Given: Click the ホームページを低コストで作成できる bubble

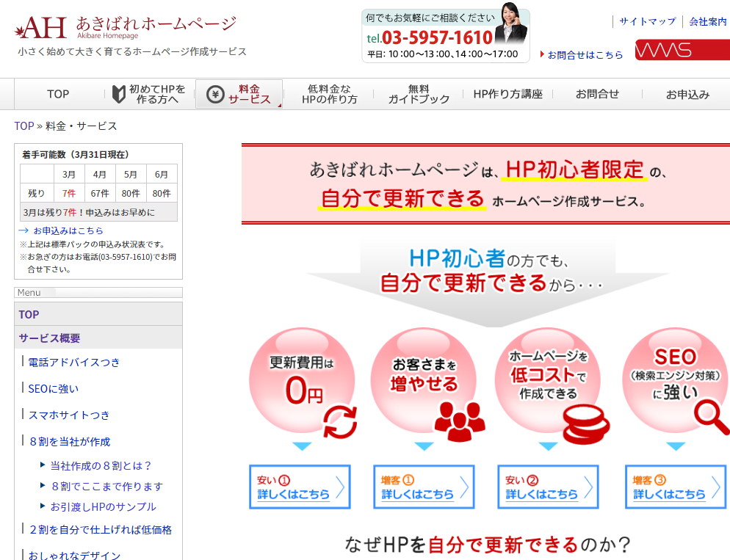Looking at the screenshot, I should point(548,382).
